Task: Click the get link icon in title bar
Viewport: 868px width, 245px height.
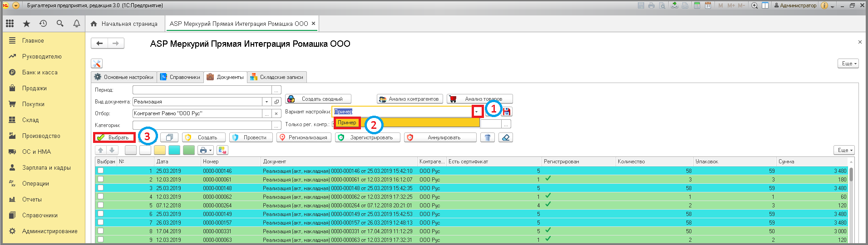Action: point(675,5)
